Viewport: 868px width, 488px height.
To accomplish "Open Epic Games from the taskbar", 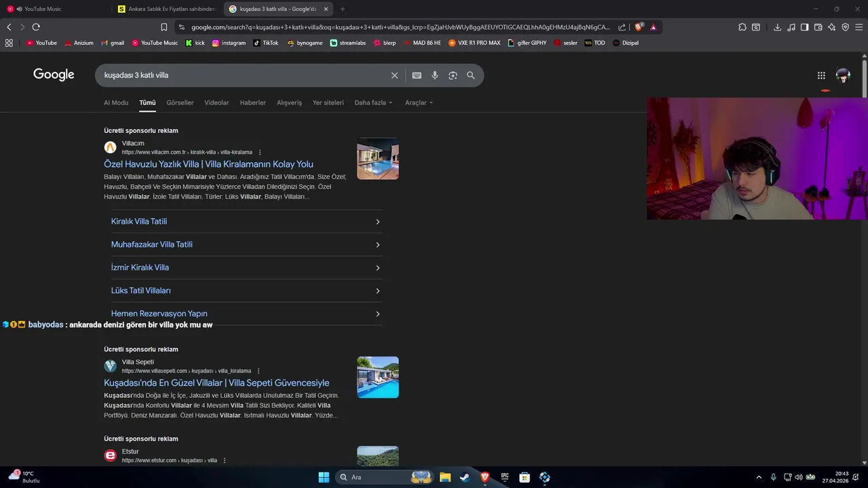I will tap(505, 477).
